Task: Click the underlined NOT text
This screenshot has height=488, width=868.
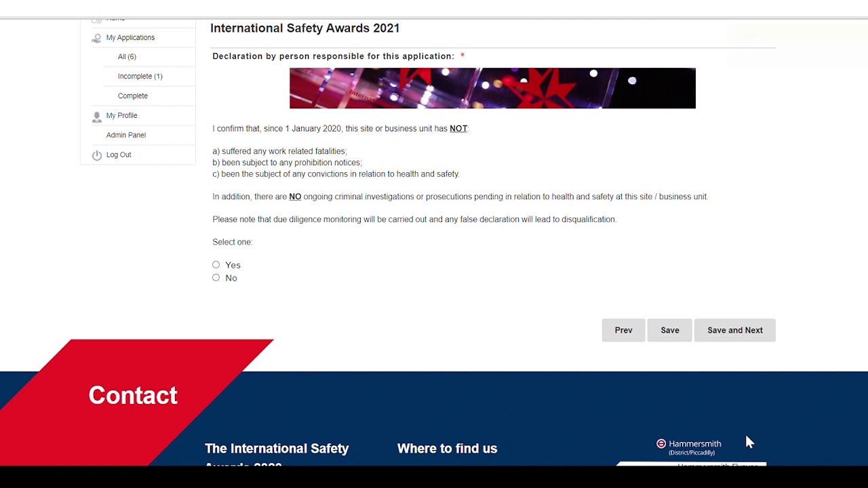Action: click(458, 129)
